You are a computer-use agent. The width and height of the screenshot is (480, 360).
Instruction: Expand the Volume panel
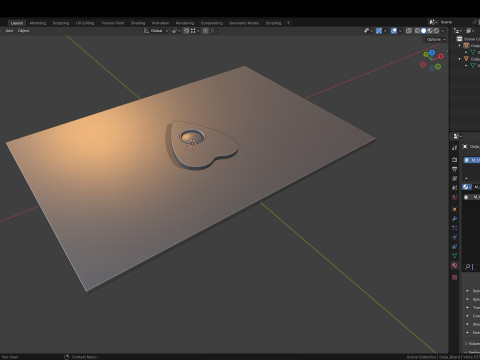[x=467, y=343]
